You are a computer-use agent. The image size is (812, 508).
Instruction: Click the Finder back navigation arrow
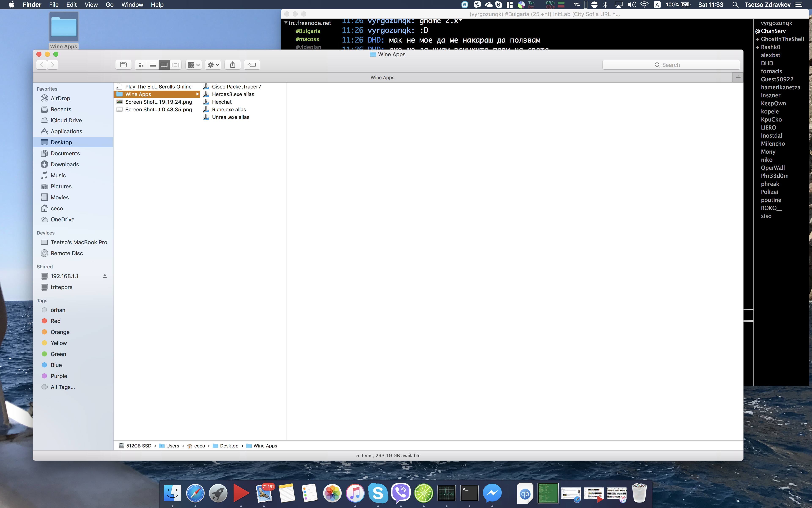[x=42, y=65]
